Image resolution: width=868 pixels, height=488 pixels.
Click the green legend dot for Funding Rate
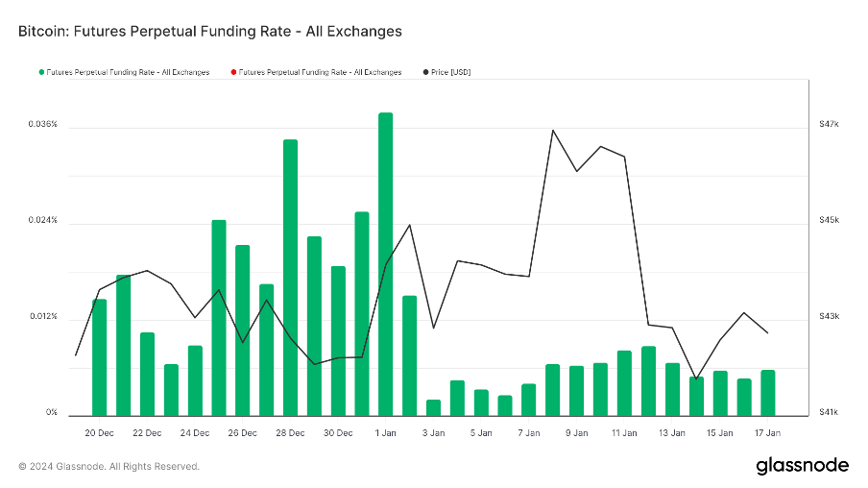41,72
